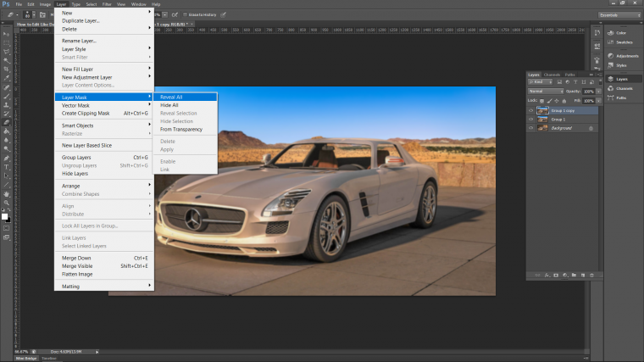Toggle visibility of Group 1 layer

pyautogui.click(x=530, y=120)
